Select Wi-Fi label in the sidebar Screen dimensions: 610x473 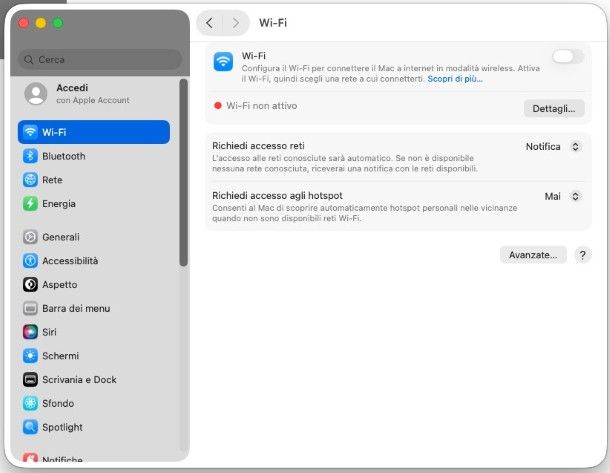click(x=54, y=132)
